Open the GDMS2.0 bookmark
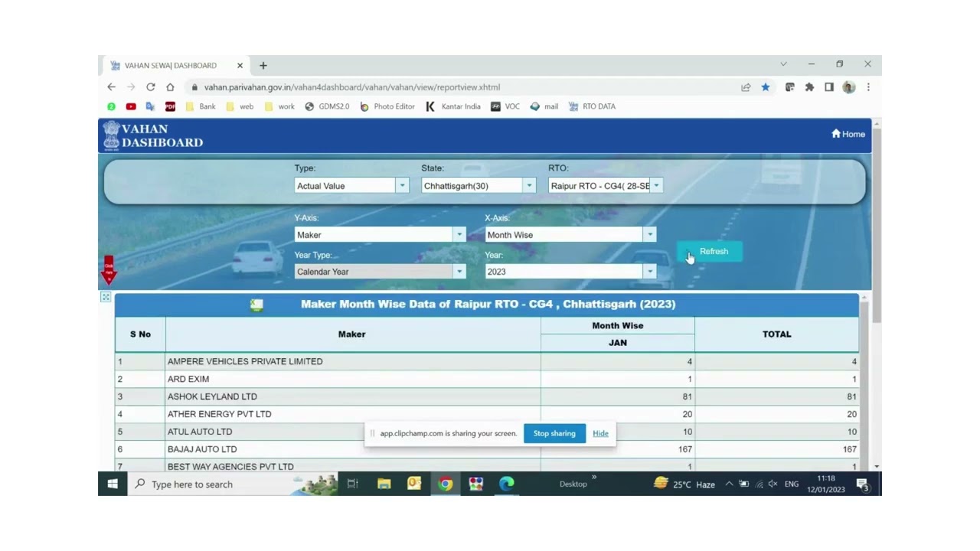The image size is (980, 551). click(327, 106)
